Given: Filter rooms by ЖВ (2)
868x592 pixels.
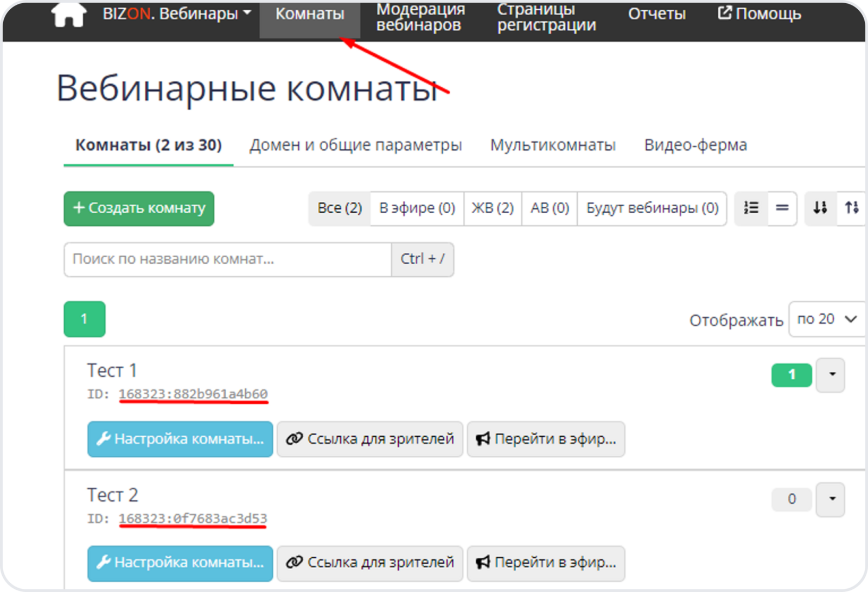Looking at the screenshot, I should point(492,208).
